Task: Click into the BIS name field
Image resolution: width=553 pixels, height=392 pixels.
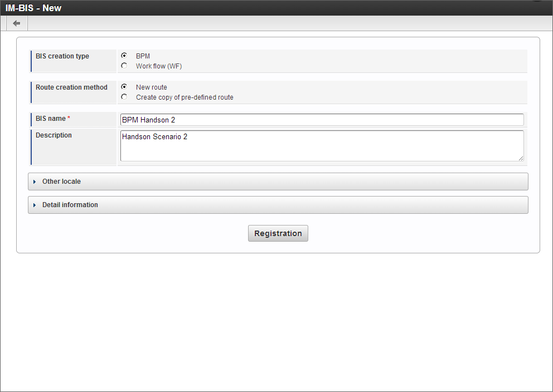Action: pos(322,120)
